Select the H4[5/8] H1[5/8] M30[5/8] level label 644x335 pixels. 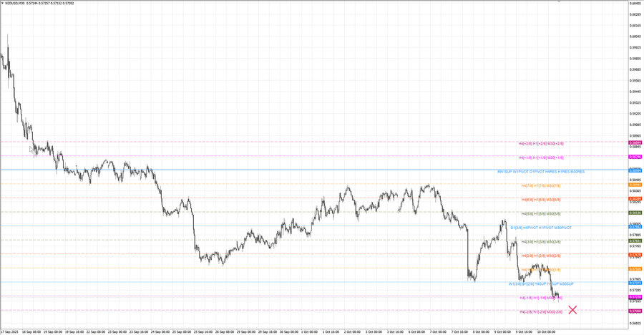point(541,214)
